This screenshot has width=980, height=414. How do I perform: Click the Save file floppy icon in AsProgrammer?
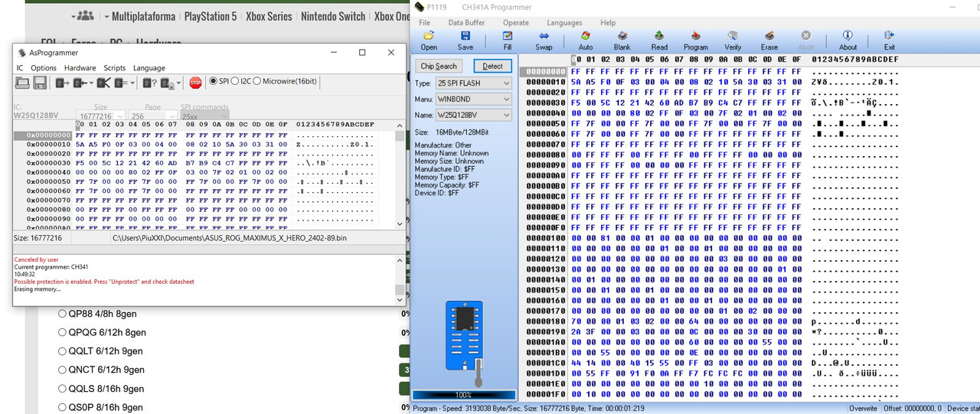(x=40, y=83)
